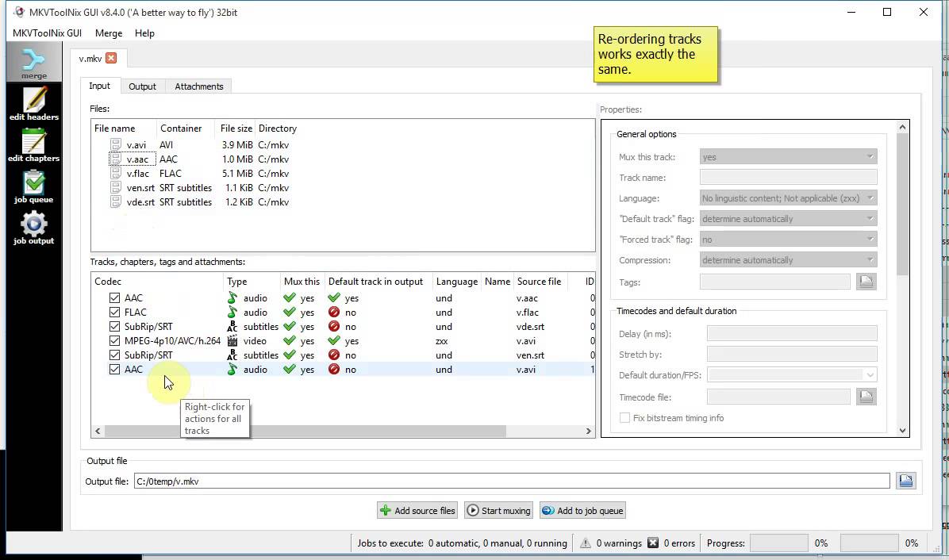Open the merge tool in sidebar

click(x=33, y=63)
